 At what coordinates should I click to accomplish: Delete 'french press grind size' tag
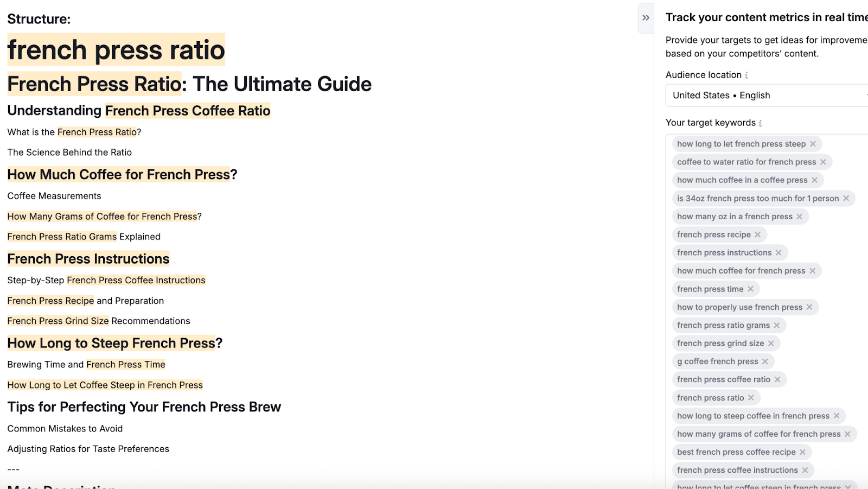771,343
